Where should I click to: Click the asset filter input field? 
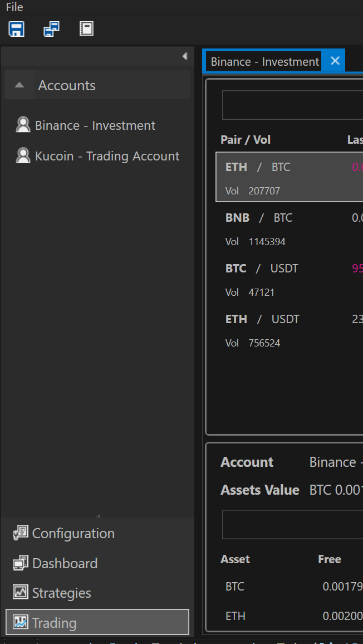(292, 524)
